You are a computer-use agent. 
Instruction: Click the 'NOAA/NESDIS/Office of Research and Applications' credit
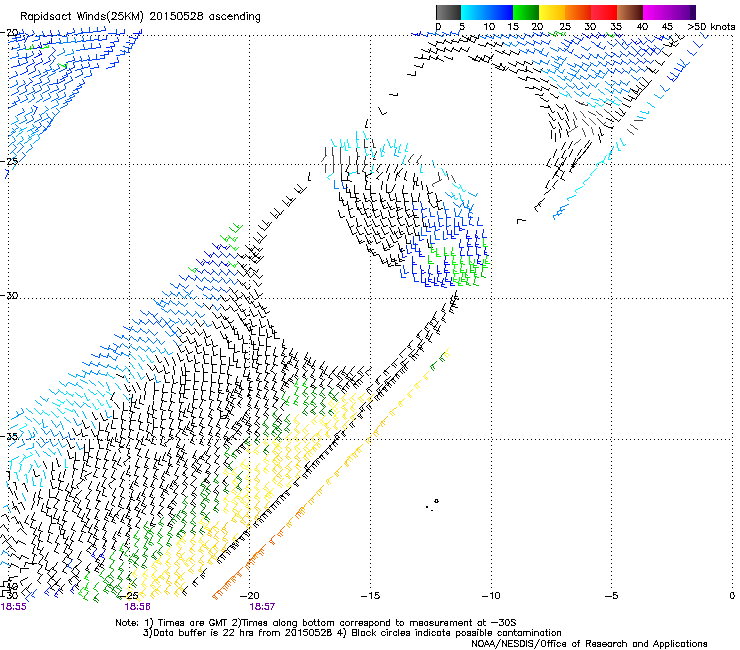pyautogui.click(x=589, y=644)
